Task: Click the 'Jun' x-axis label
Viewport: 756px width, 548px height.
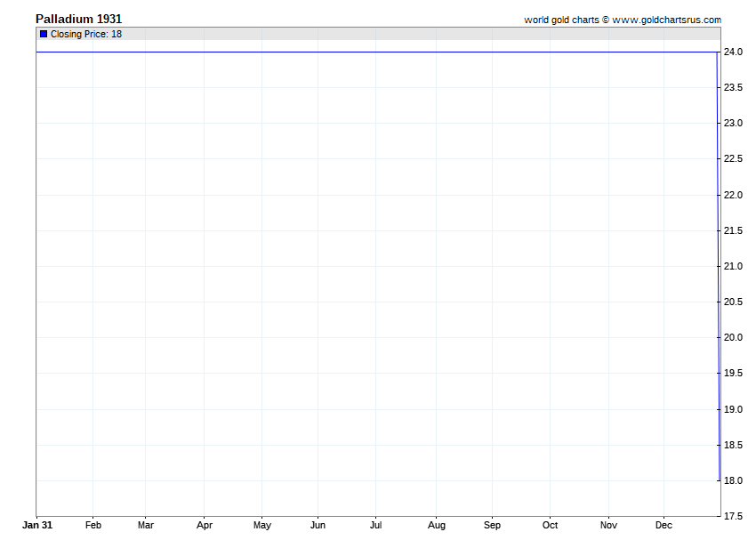Action: click(x=318, y=525)
